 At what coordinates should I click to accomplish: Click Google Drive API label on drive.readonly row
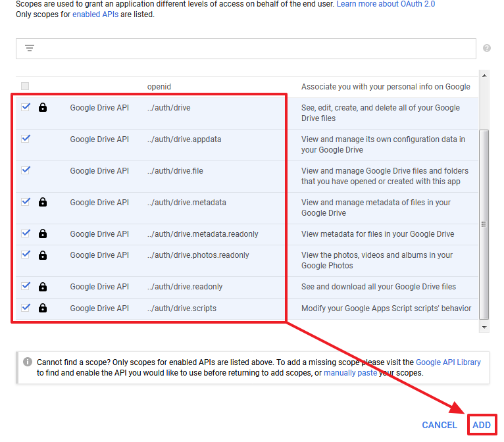(99, 287)
